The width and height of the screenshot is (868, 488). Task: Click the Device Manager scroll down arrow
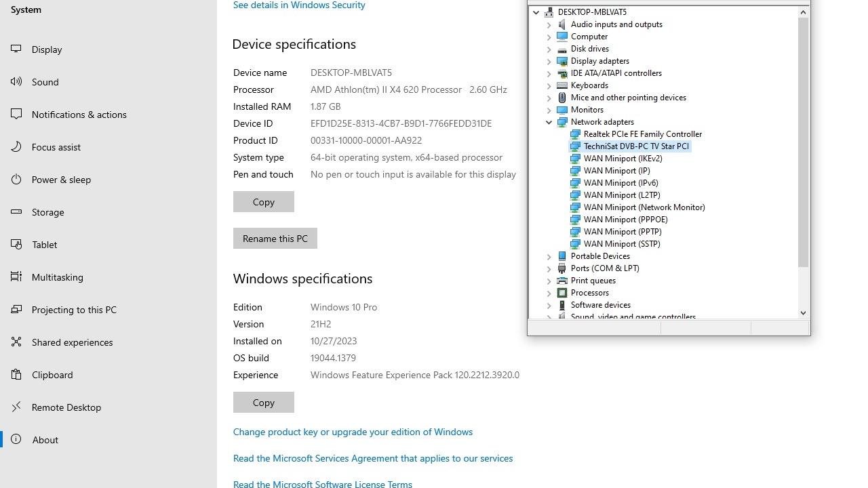[803, 313]
